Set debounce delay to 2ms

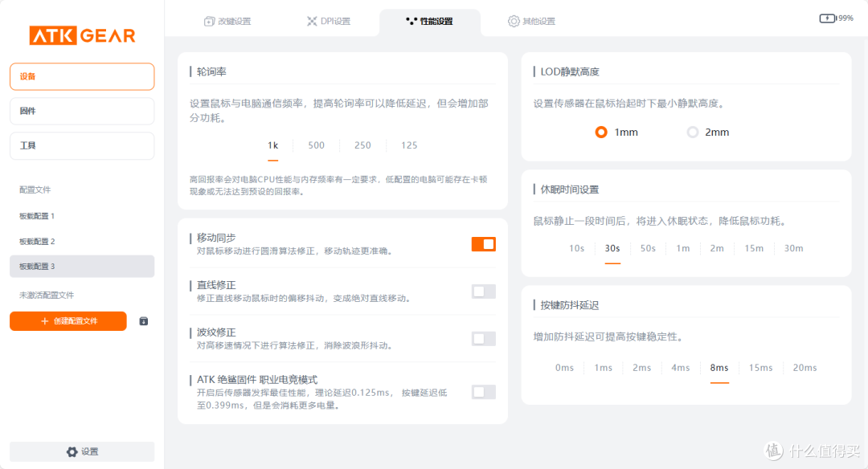[x=641, y=368]
